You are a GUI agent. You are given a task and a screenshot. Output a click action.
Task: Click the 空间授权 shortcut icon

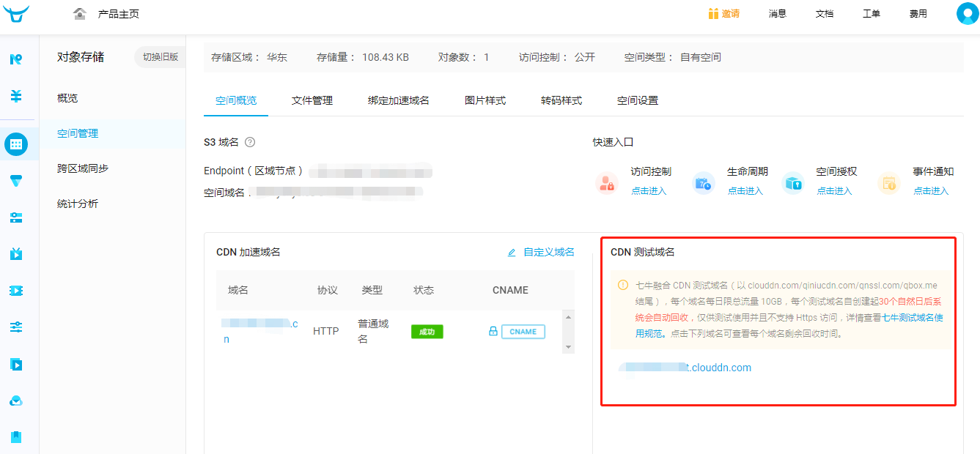(x=793, y=182)
